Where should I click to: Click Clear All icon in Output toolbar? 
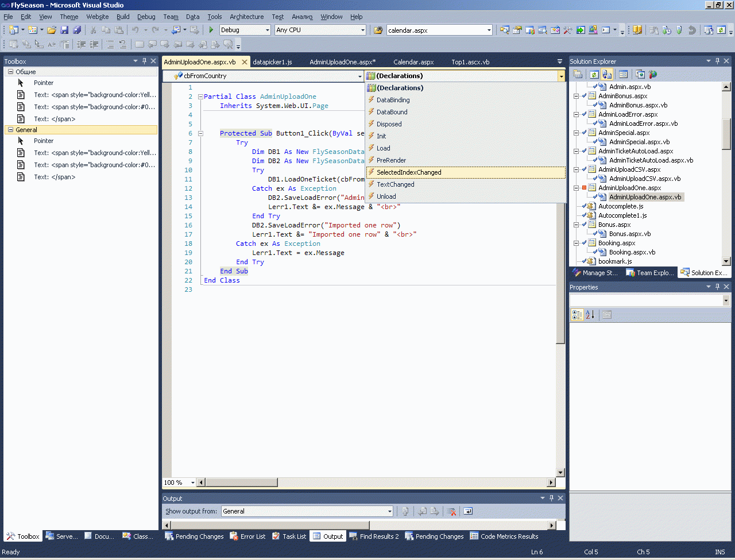(452, 511)
